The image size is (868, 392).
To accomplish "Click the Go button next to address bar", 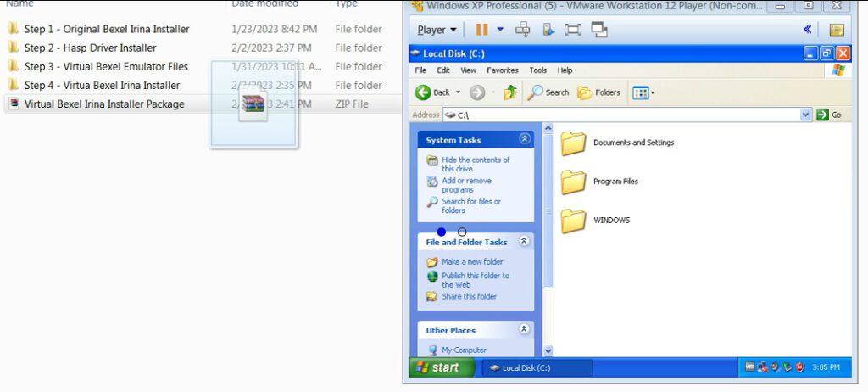I will pyautogui.click(x=829, y=115).
